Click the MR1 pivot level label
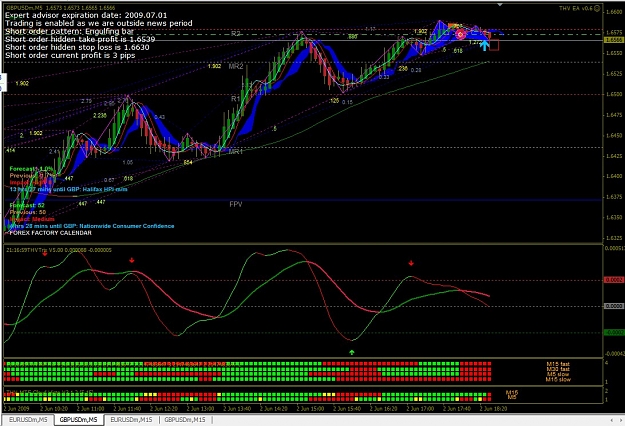 point(236,151)
